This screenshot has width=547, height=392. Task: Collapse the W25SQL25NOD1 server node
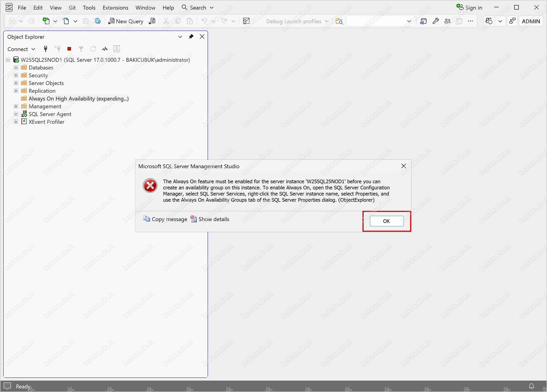tap(8, 59)
